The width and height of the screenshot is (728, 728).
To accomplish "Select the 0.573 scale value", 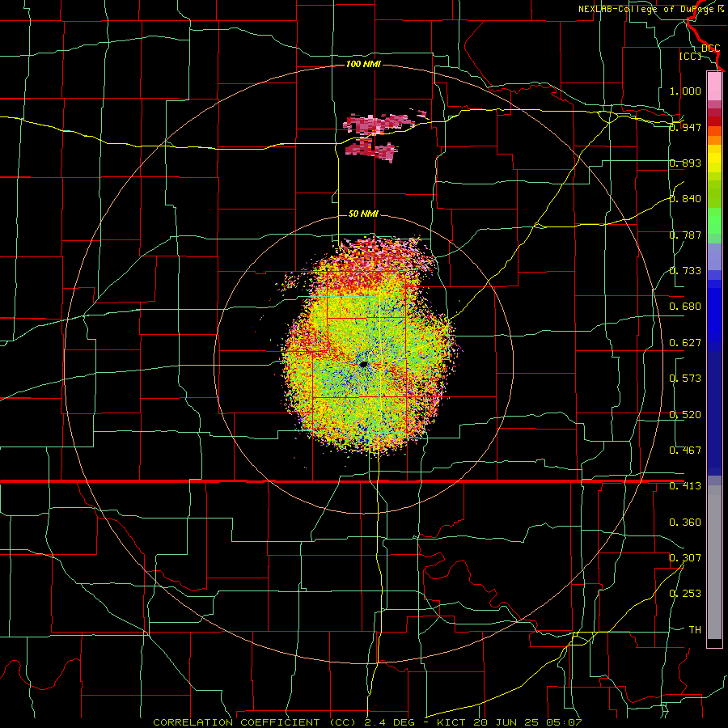I will (x=685, y=379).
